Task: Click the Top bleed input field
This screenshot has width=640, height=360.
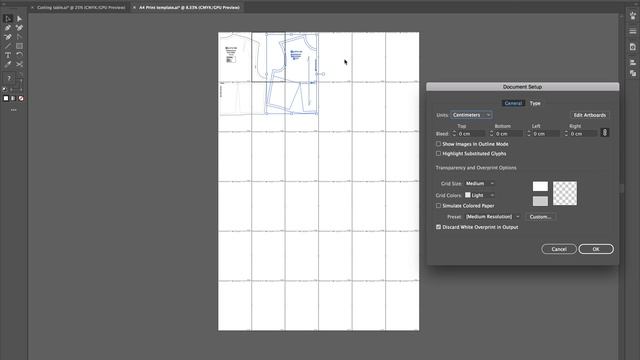Action: [x=471, y=133]
